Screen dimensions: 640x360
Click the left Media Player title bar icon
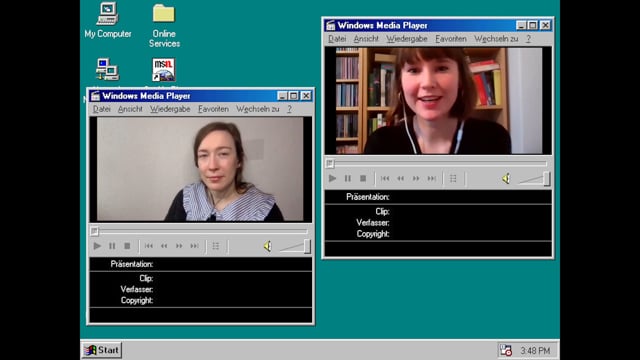[x=96, y=96]
